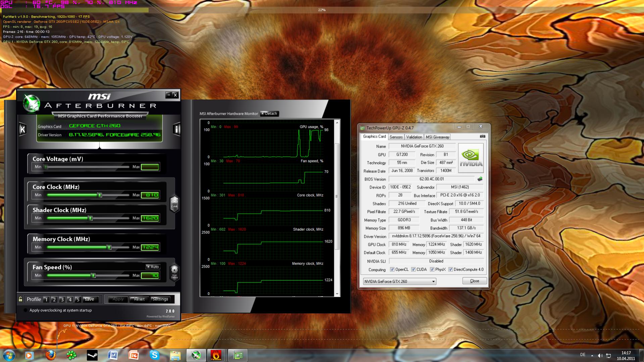Open Afterburner Settings

tap(160, 299)
